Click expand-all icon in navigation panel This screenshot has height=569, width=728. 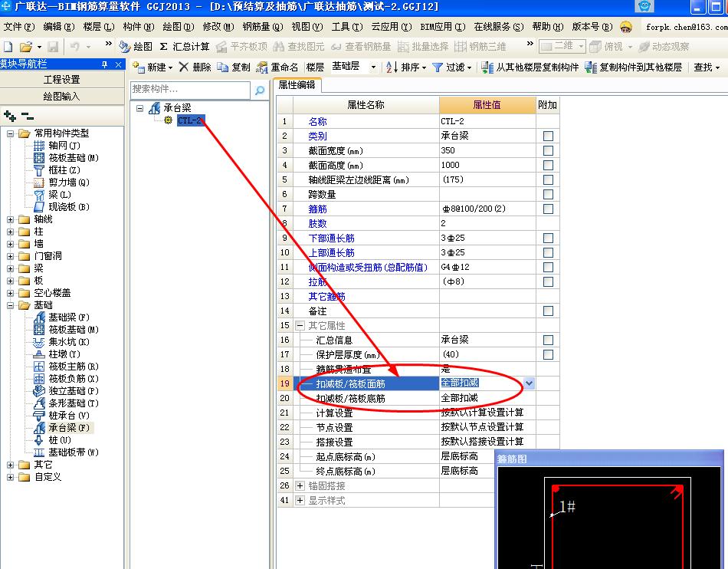[x=10, y=115]
